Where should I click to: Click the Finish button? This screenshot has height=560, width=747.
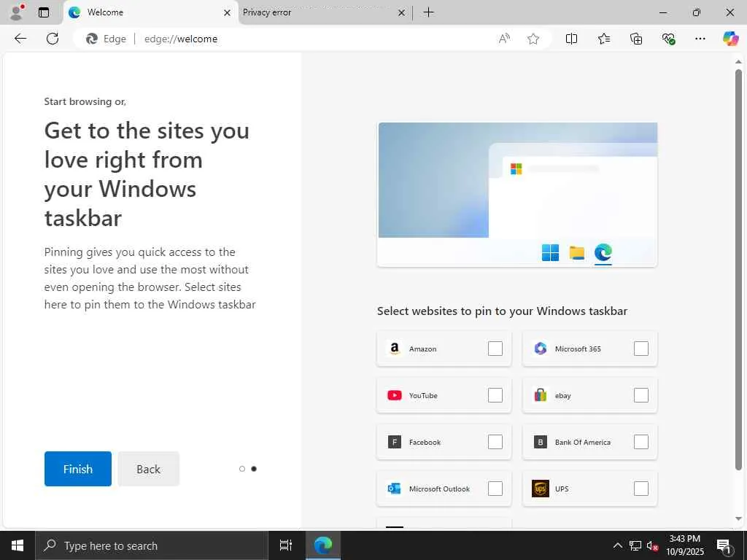77,469
